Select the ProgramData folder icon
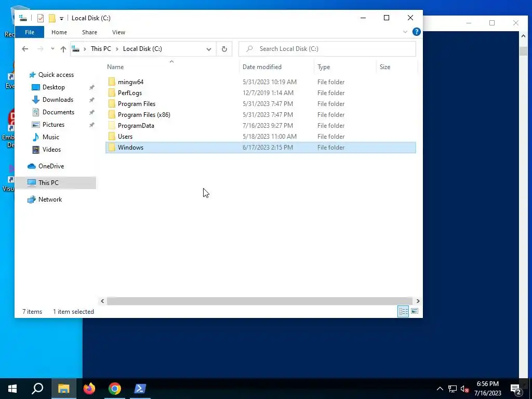 112,125
